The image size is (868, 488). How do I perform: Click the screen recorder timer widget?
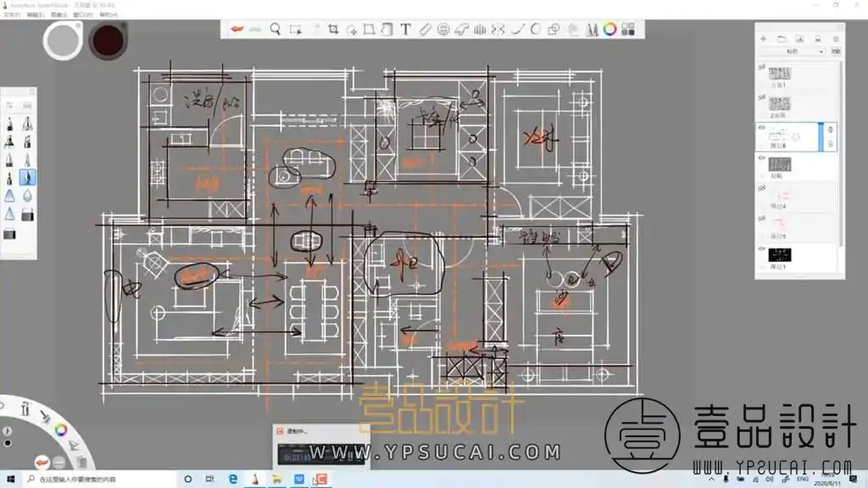pyautogui.click(x=321, y=454)
